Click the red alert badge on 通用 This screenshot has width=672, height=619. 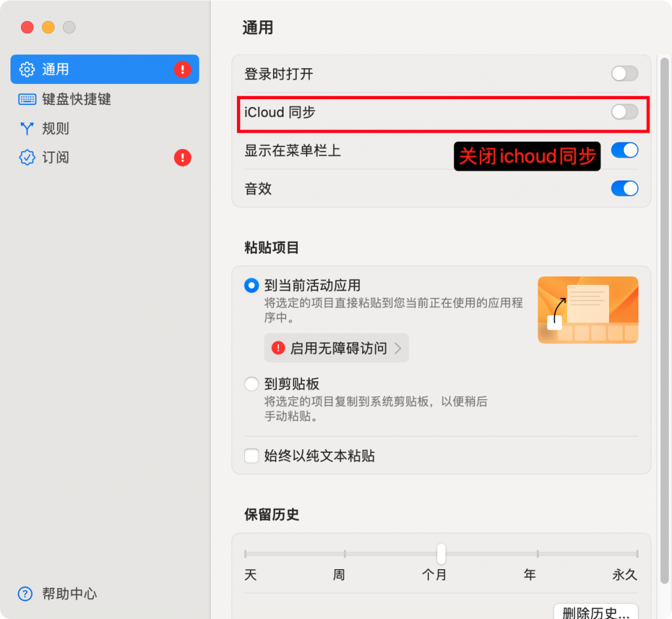click(x=183, y=69)
